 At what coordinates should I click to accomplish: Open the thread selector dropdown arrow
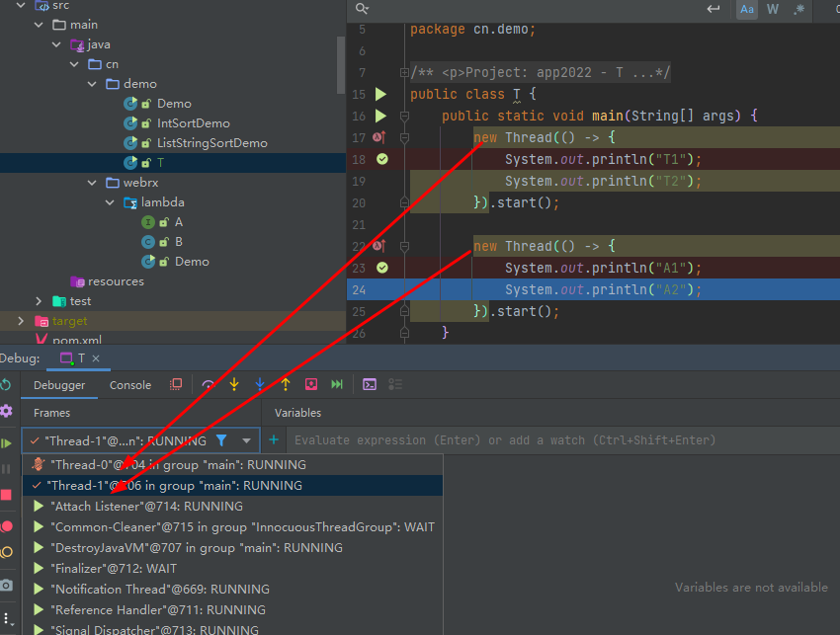click(x=246, y=440)
